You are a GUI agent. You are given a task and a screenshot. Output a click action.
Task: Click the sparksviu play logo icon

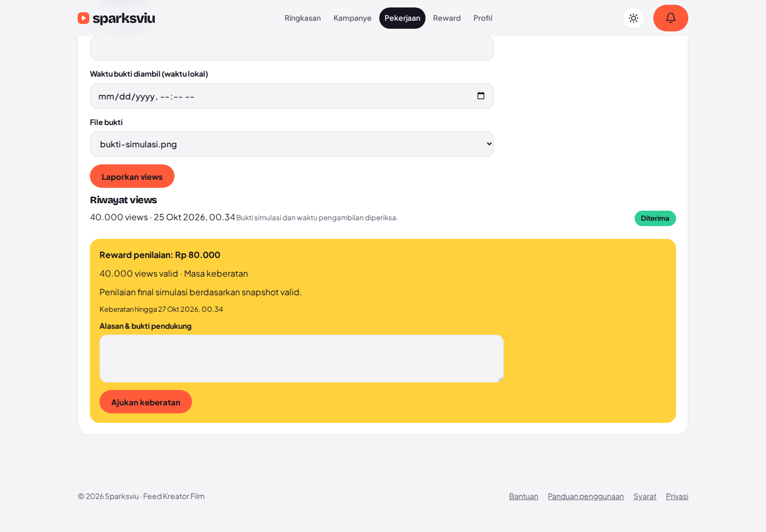click(84, 18)
